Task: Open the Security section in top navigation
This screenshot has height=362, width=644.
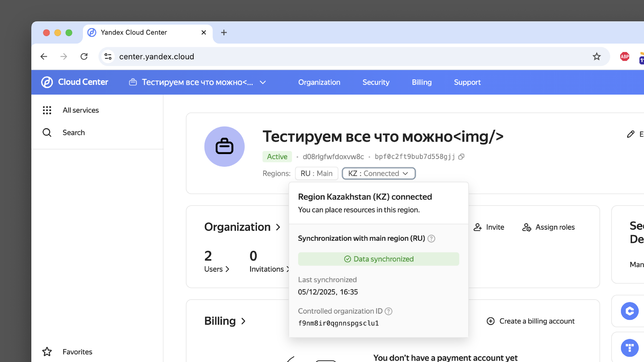Action: [x=376, y=82]
